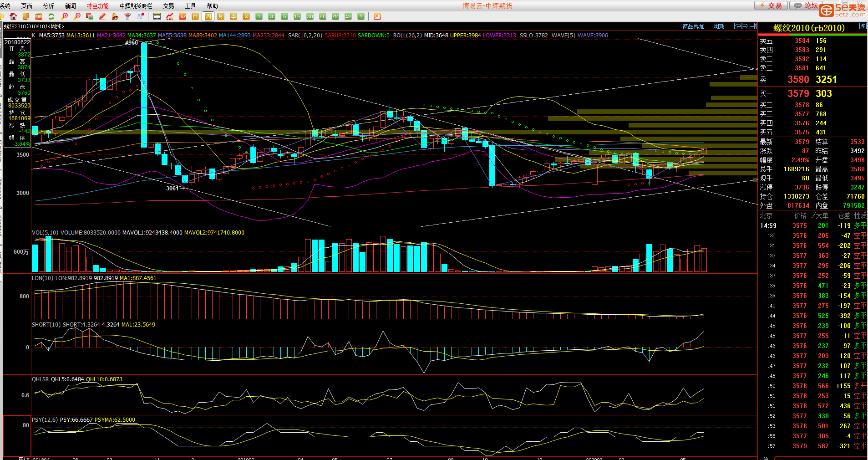
Task: Click the 买一 price 3579
Action: pyautogui.click(x=798, y=93)
